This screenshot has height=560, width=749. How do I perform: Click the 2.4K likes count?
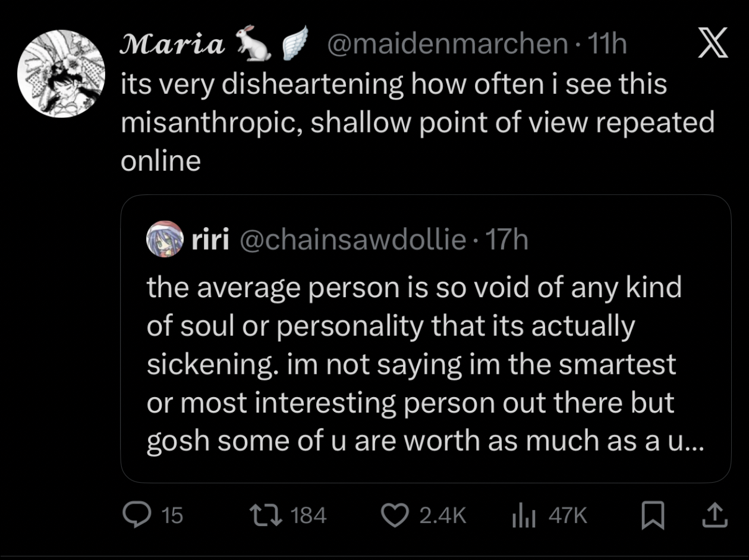click(x=442, y=515)
